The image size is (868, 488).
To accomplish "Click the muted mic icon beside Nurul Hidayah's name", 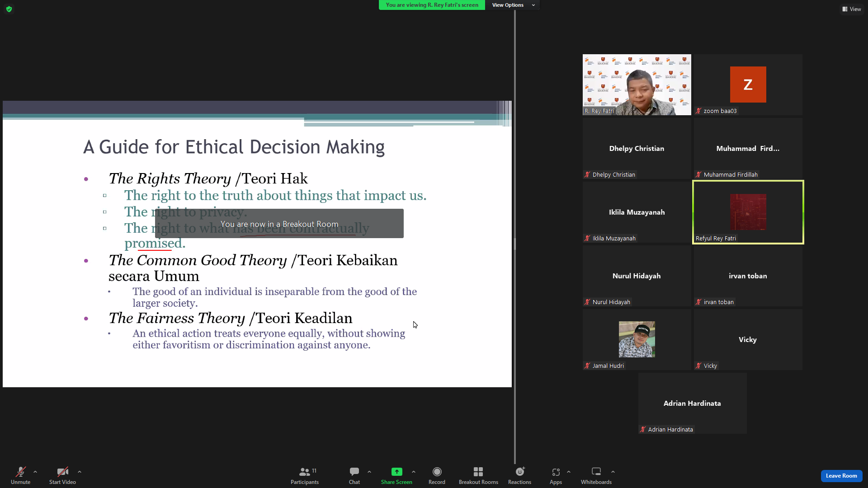I will coord(587,302).
